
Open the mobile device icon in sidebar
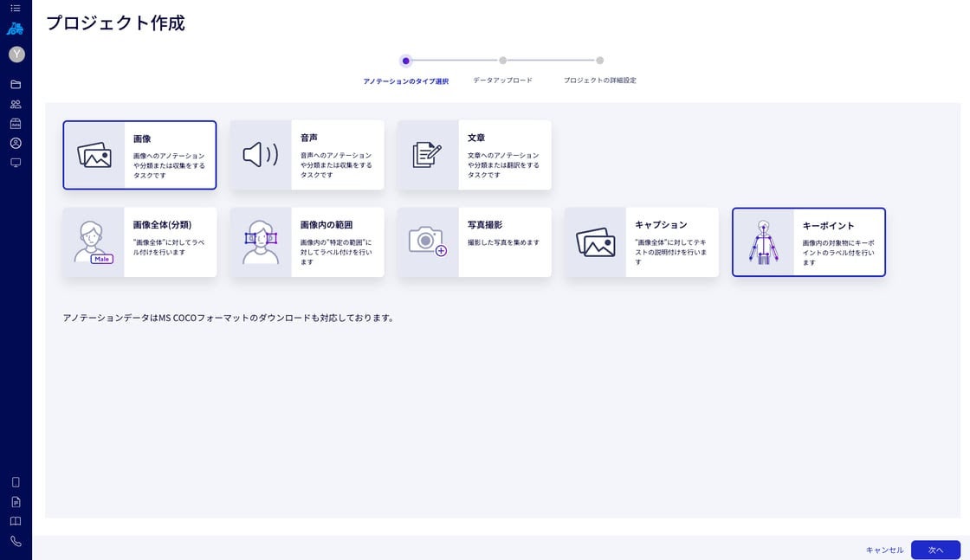click(x=16, y=482)
